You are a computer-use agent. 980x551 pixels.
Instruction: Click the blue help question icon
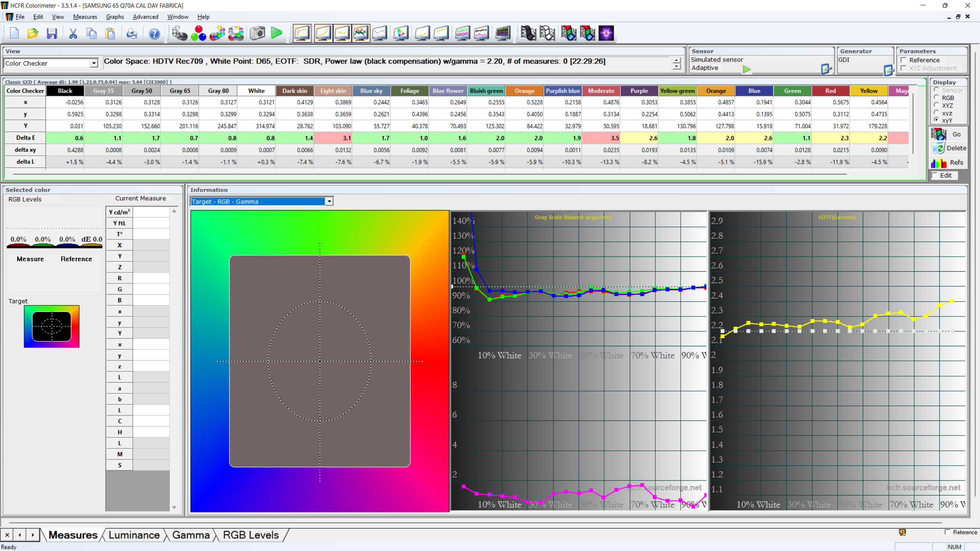154,33
